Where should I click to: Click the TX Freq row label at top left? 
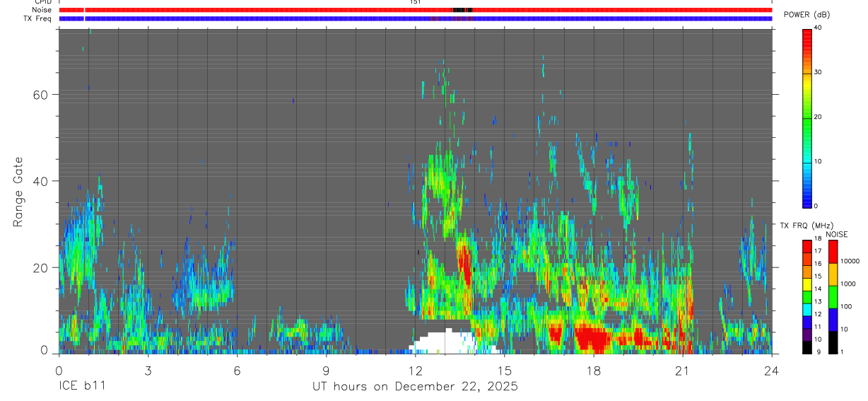(x=37, y=18)
